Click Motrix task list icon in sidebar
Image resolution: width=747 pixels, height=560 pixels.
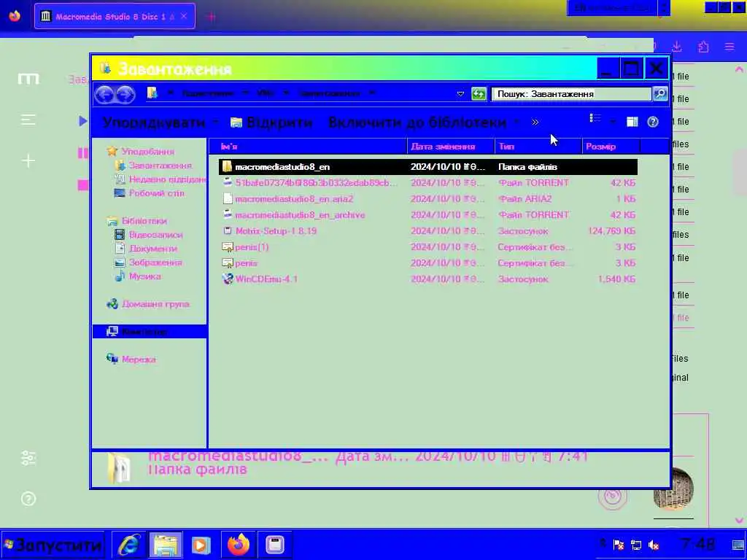pos(28,120)
